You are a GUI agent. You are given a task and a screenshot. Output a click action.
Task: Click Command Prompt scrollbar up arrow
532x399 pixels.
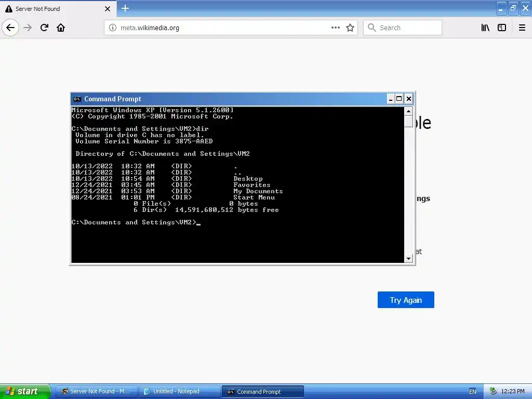click(408, 111)
